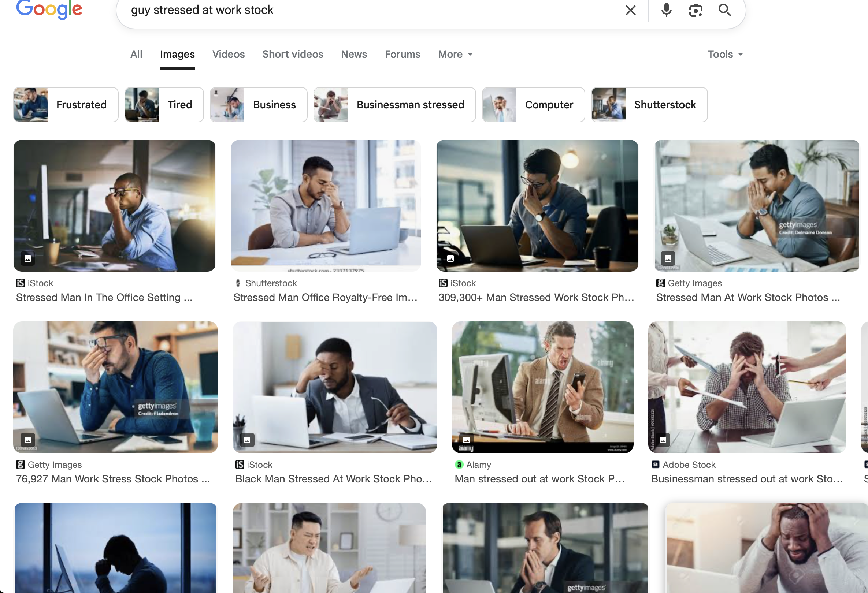This screenshot has height=593, width=868.
Task: Open the Alamy angry man with phone thumbnail
Action: coord(542,387)
